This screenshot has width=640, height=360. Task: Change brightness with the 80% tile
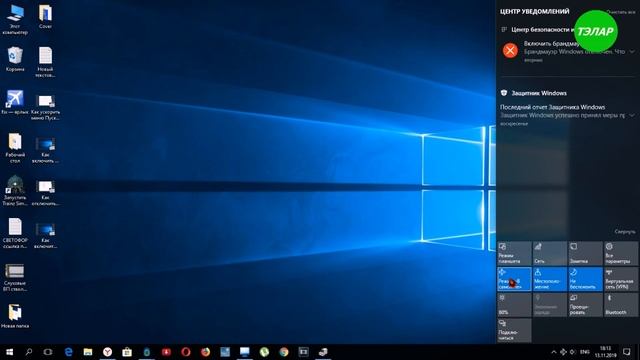pyautogui.click(x=514, y=304)
